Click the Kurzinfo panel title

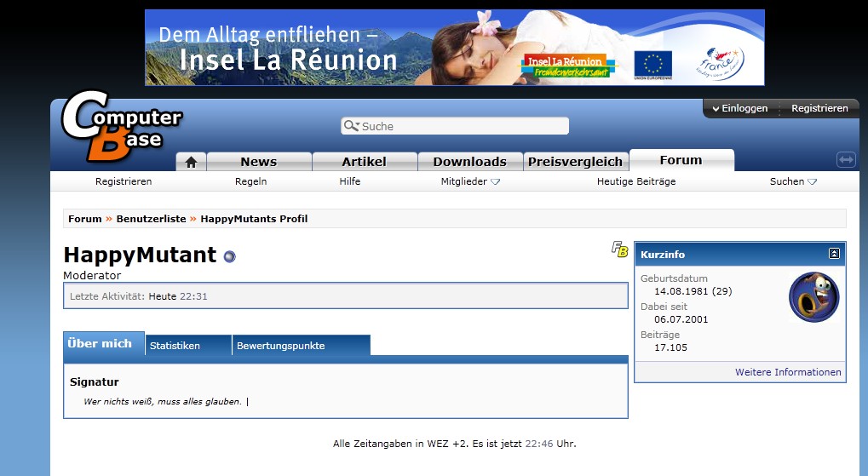pyautogui.click(x=663, y=255)
